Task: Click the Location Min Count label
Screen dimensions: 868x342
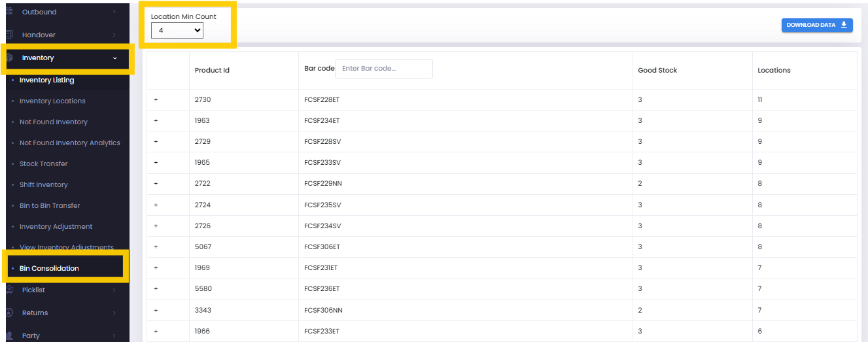Action: pyautogui.click(x=184, y=16)
